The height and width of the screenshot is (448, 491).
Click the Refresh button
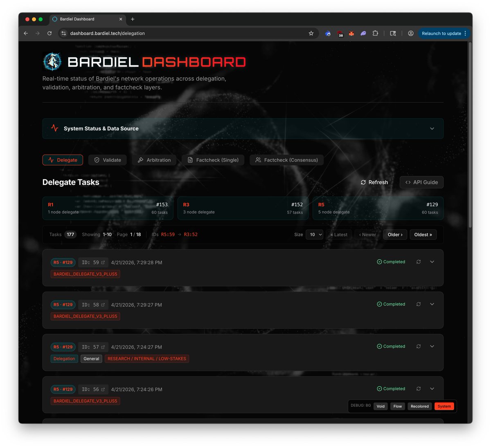click(374, 182)
